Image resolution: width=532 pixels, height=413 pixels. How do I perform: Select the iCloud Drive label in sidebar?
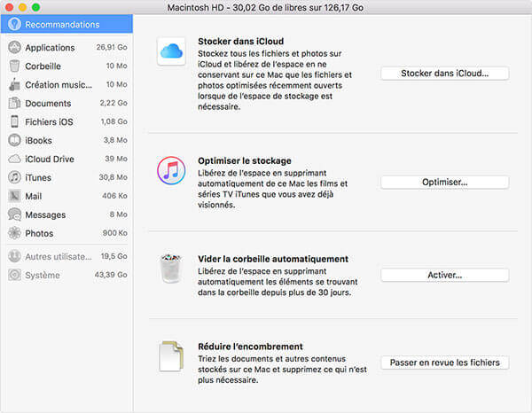click(50, 159)
